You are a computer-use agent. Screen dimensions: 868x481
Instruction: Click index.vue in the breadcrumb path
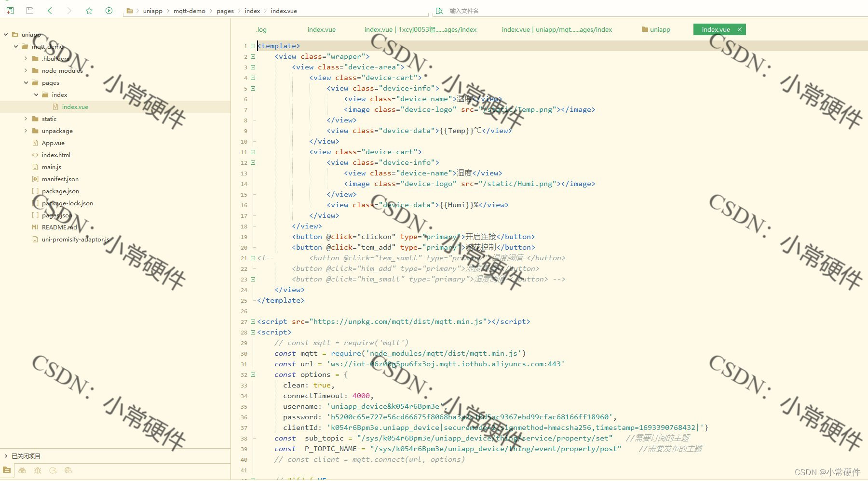coord(284,11)
